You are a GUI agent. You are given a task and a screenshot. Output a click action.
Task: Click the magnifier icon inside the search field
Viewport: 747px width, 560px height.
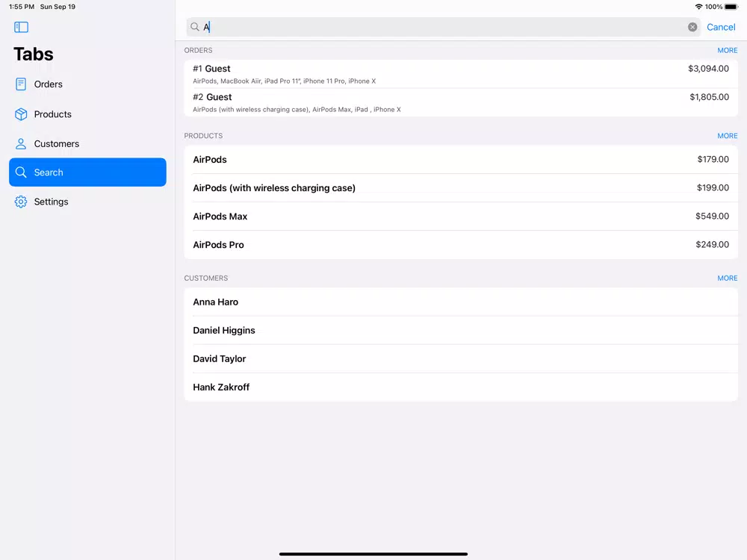coord(195,27)
